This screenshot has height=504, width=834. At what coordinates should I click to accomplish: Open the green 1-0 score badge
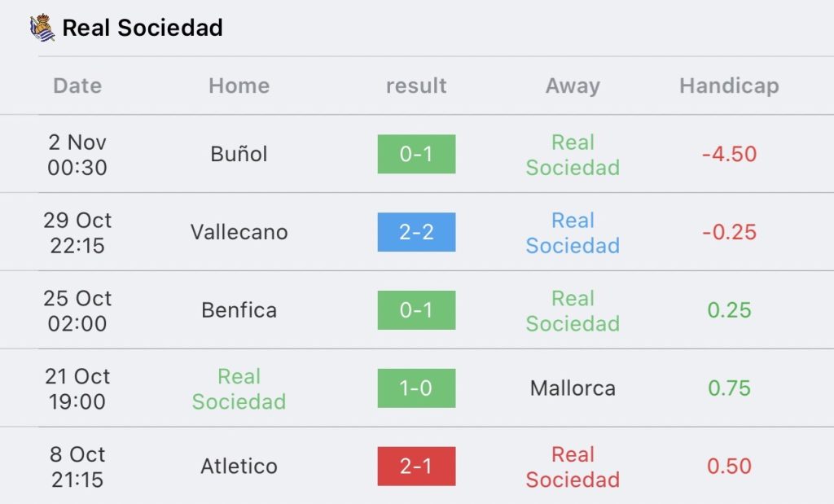(x=416, y=388)
